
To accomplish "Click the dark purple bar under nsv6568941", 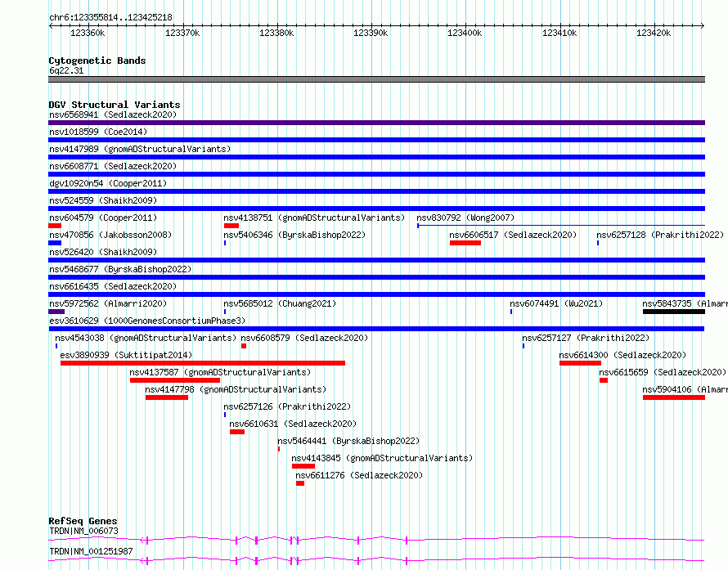I will [376, 123].
